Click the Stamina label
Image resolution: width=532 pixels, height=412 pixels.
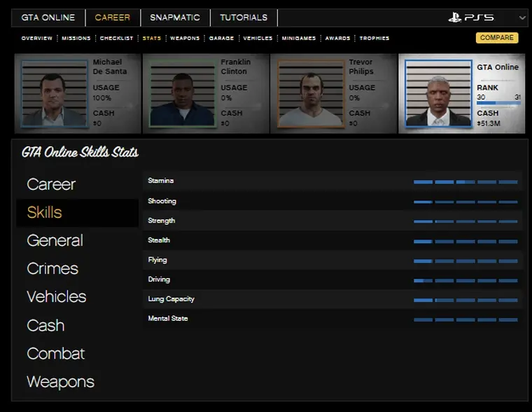pos(161,181)
